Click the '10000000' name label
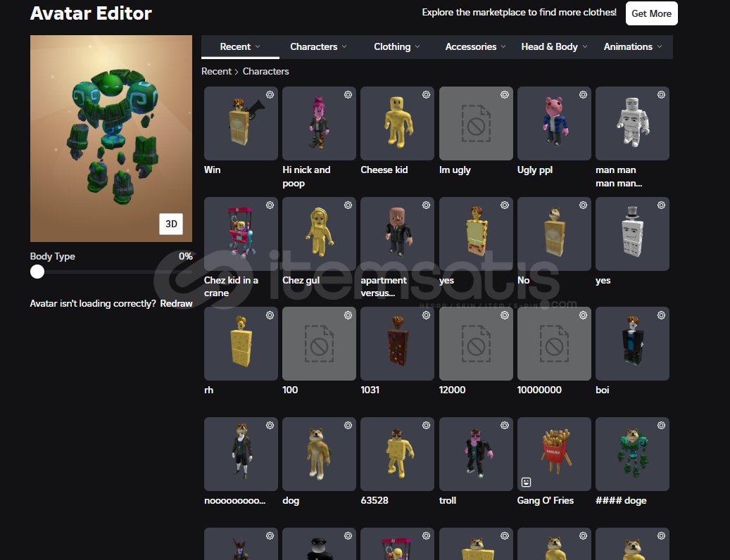 pyautogui.click(x=540, y=390)
